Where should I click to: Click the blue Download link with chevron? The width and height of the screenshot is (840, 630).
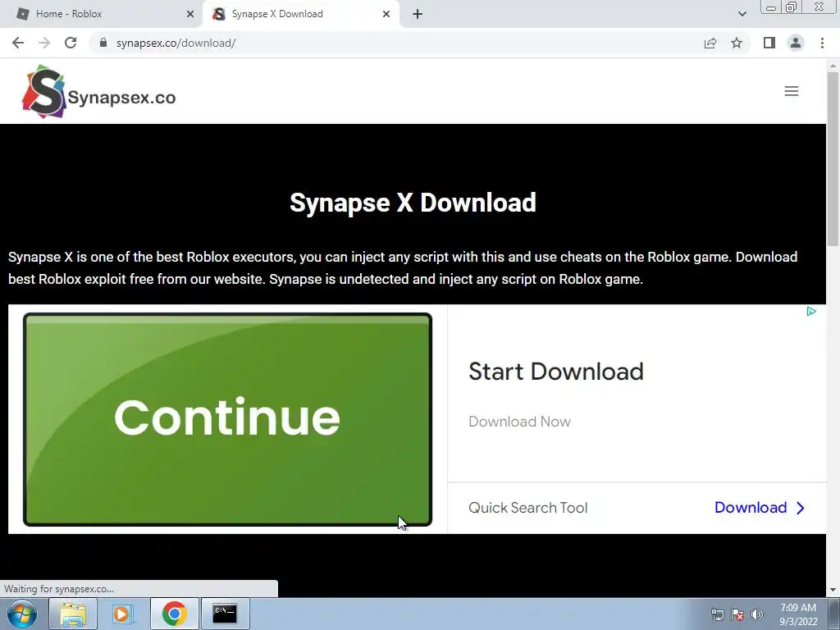760,507
